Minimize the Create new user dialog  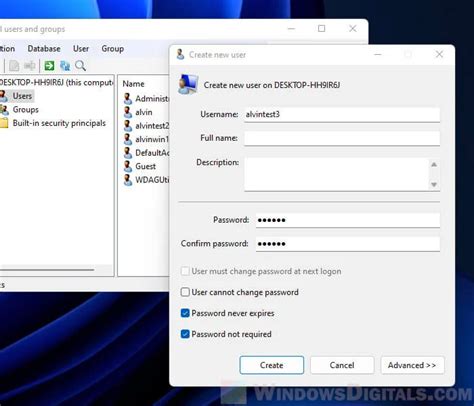[378, 54]
